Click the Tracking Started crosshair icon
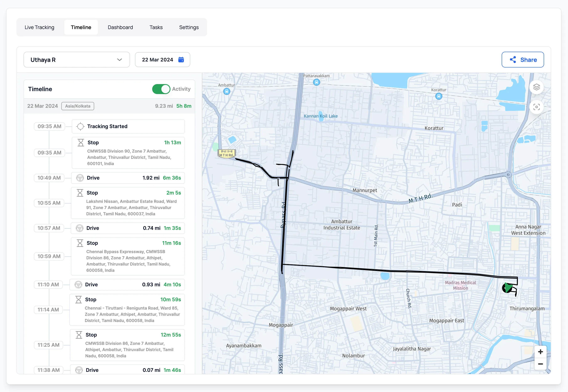The image size is (568, 392). pos(80,126)
